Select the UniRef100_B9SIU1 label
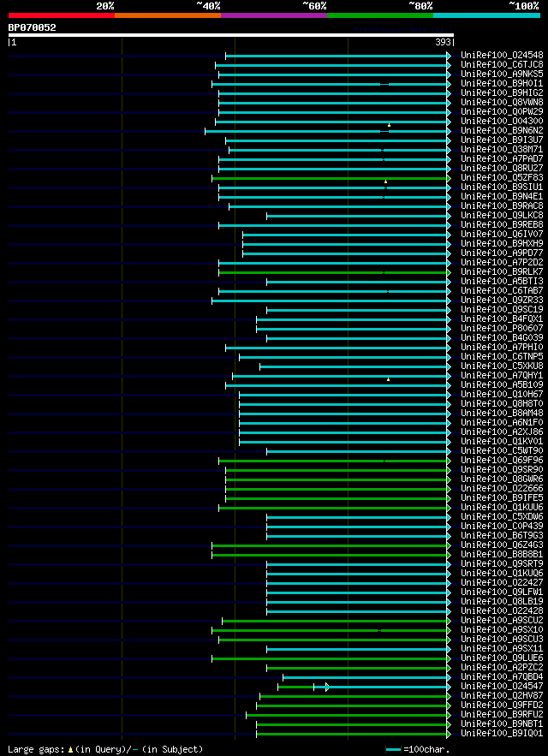This screenshot has height=756, width=548. (502, 187)
